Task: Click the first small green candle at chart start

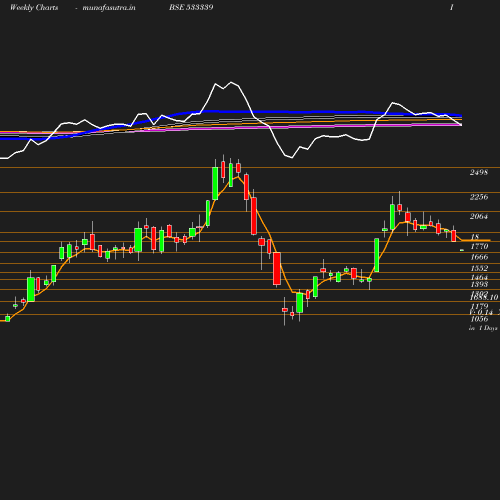Action: (x=8, y=319)
